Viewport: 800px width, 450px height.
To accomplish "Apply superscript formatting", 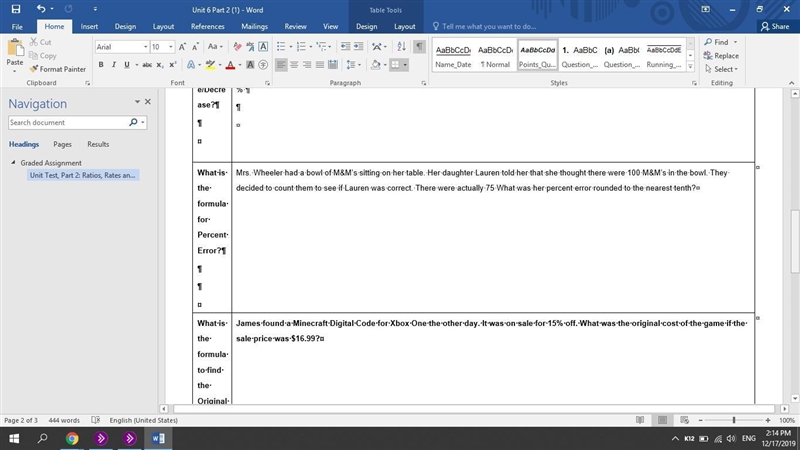I will click(x=172, y=65).
